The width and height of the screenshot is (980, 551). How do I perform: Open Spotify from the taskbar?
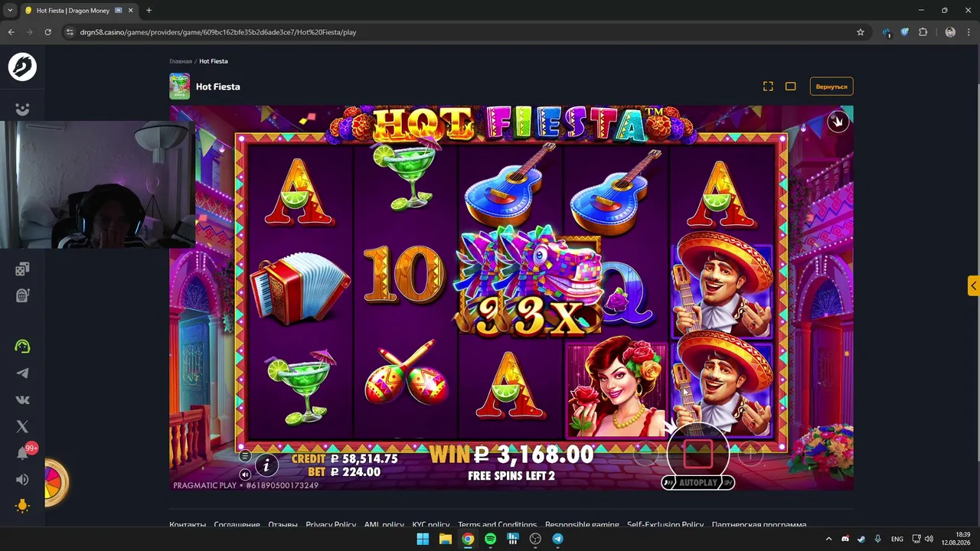tap(490, 539)
